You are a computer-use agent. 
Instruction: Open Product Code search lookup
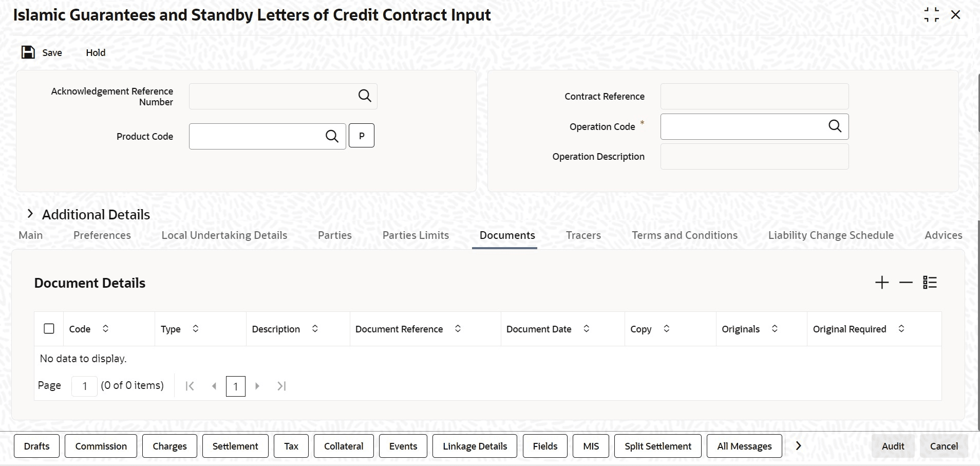(332, 136)
